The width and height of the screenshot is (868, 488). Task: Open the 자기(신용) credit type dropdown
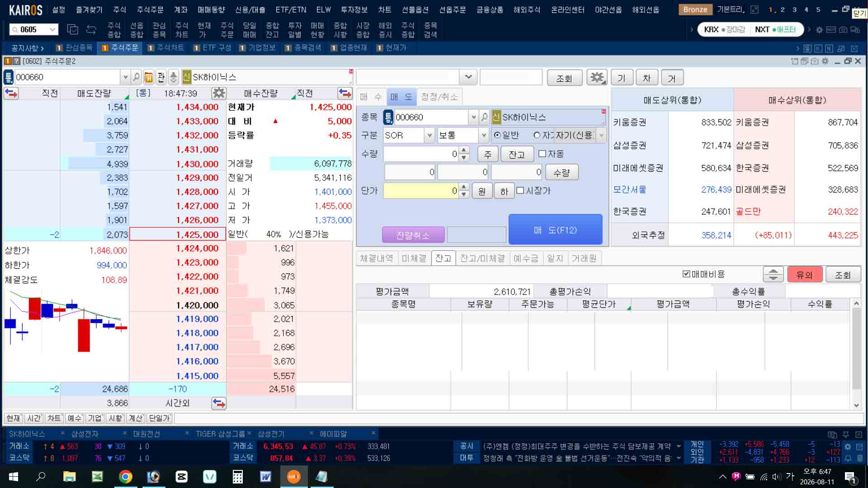601,135
